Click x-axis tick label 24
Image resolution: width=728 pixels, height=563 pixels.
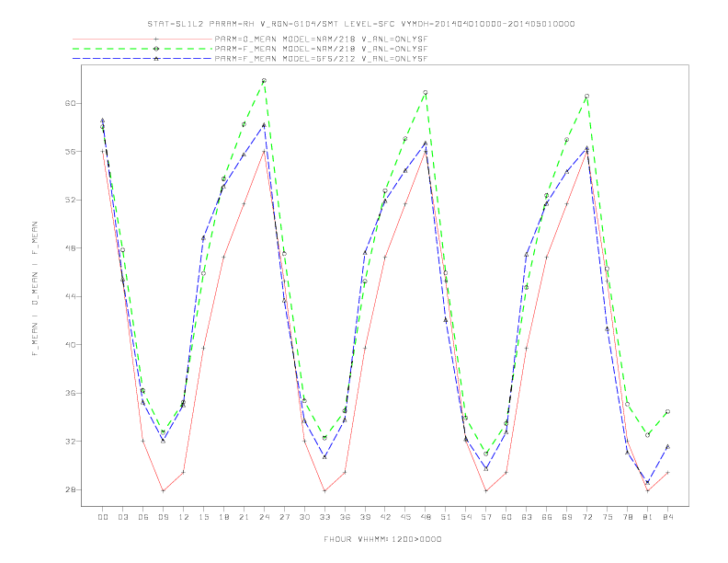pos(264,517)
